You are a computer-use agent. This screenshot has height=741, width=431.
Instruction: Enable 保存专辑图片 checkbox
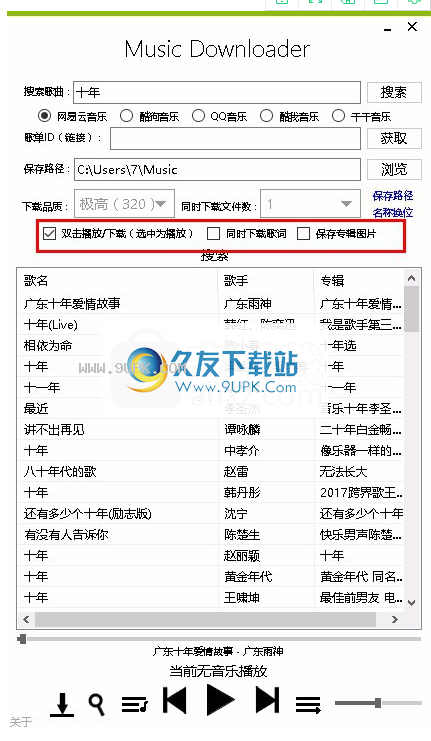[303, 233]
